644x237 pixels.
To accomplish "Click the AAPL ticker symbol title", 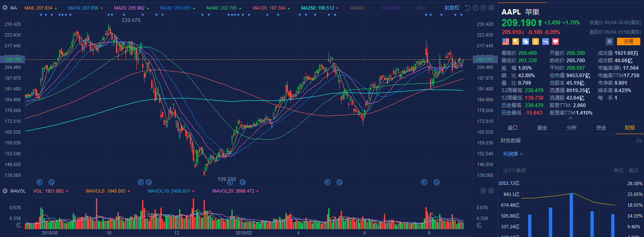I will [x=511, y=12].
